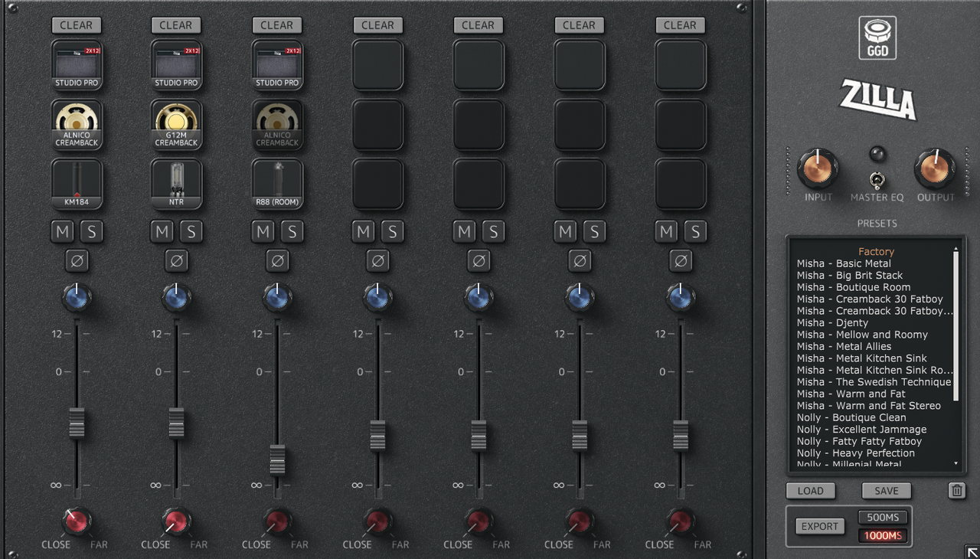
Task: Open the empty microphone slot in channel 6
Action: click(580, 185)
